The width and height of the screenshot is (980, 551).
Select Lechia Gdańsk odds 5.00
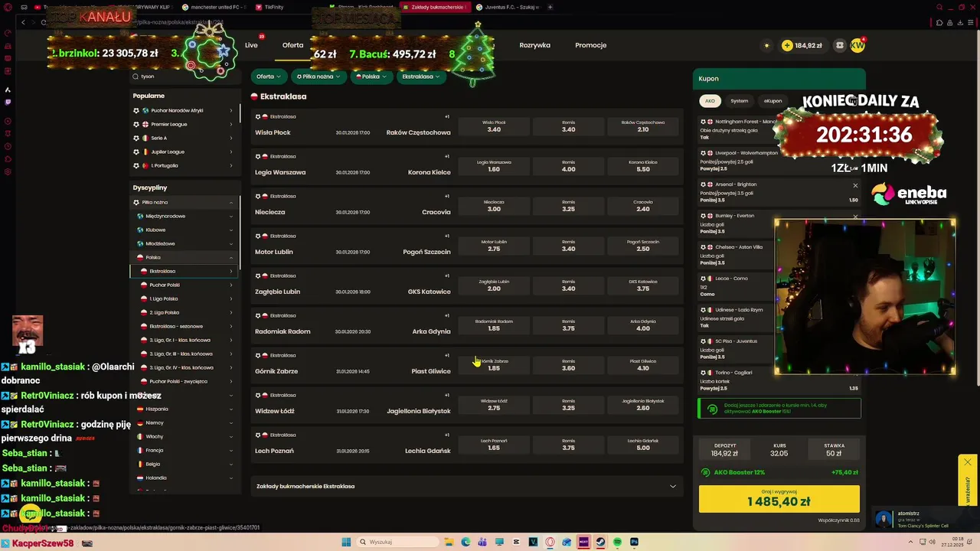[643, 445]
